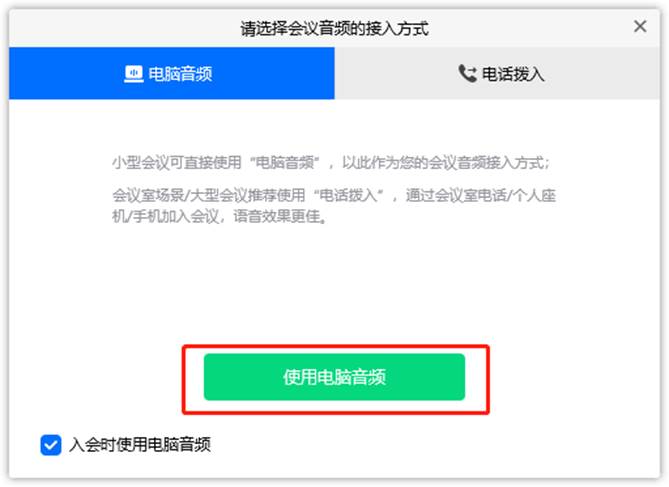The height and width of the screenshot is (487, 669).
Task: Close the audio access method dialog
Action: pyautogui.click(x=640, y=26)
